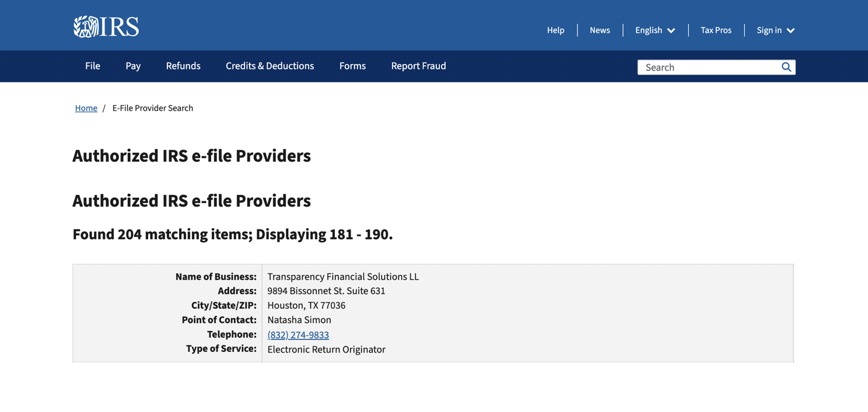Open the Help link
This screenshot has height=412, width=868.
coord(555,30)
